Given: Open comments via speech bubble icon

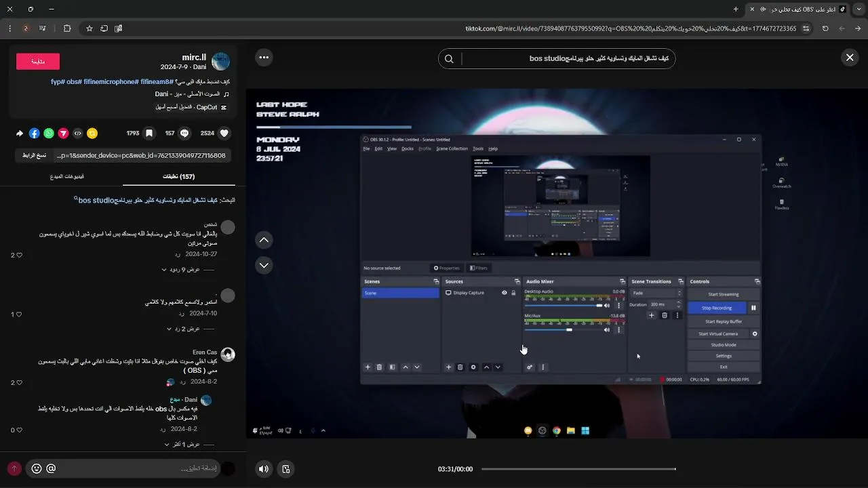Looking at the screenshot, I should point(184,134).
